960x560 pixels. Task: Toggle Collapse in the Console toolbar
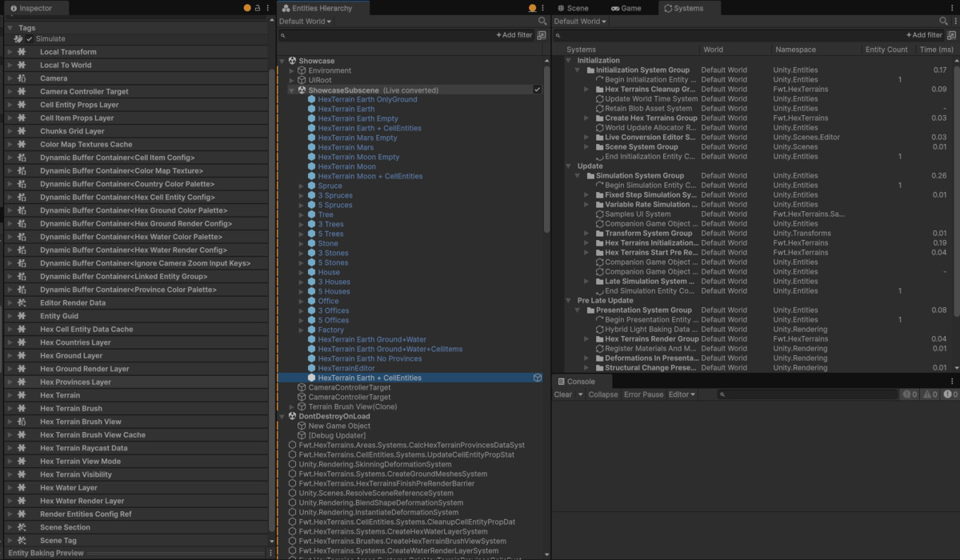coord(602,394)
